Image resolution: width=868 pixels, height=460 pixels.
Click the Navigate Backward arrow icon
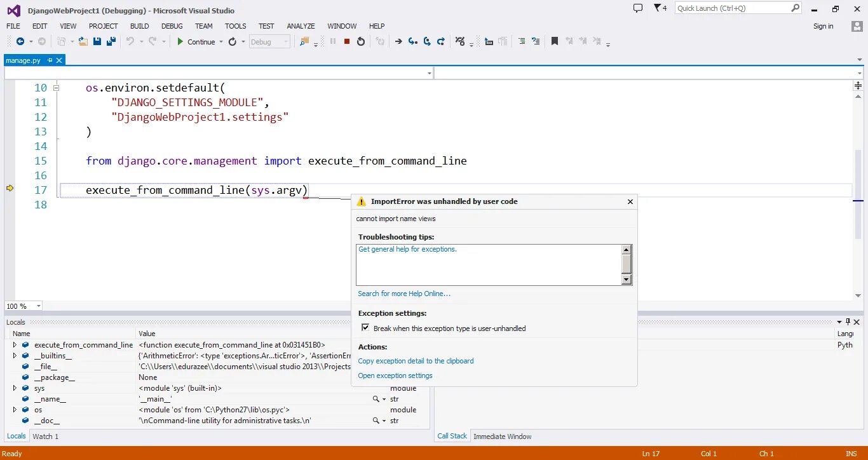(20, 41)
